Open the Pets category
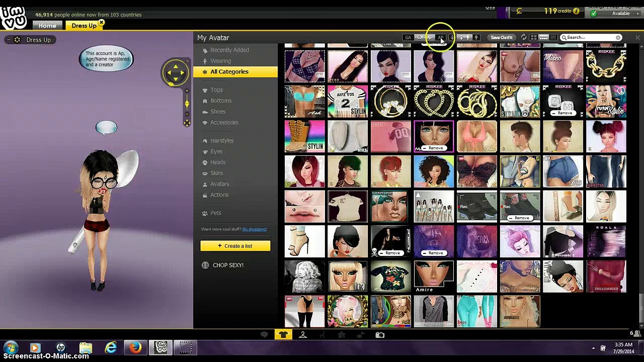Image resolution: width=644 pixels, height=362 pixels. (x=215, y=213)
